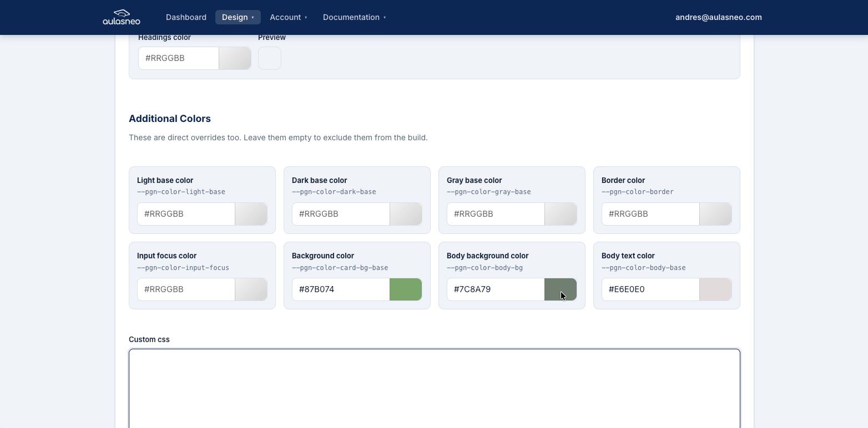This screenshot has width=868, height=428.
Task: Open the Dark base color swatch
Action: [406, 214]
